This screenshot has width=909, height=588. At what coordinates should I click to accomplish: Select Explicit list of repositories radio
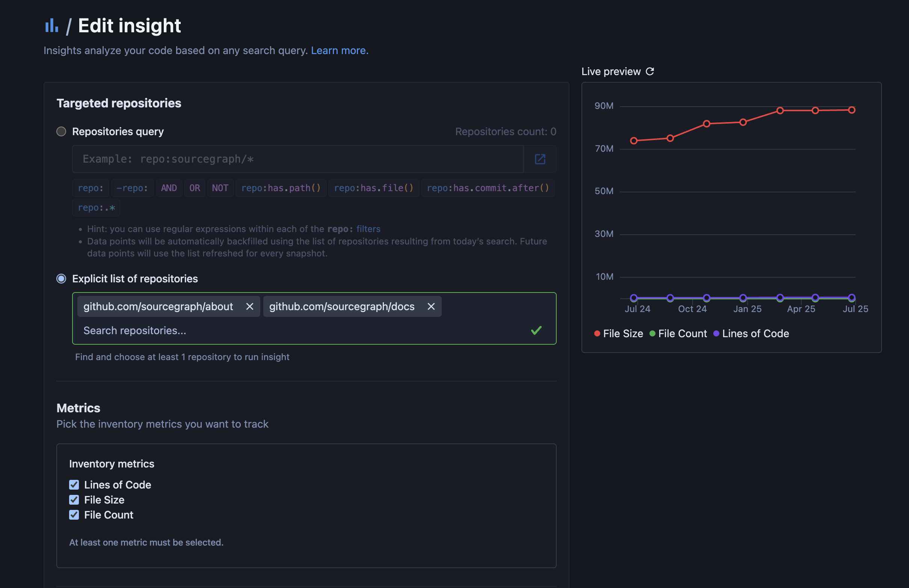pos(61,279)
